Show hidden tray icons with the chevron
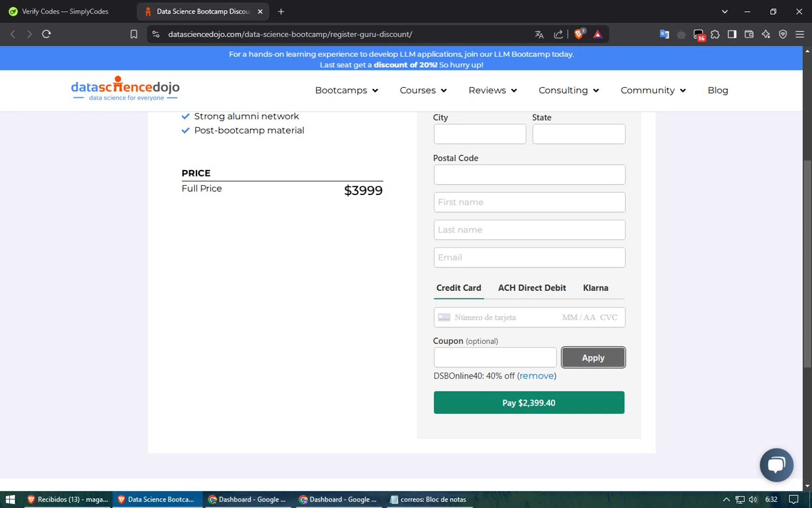Screen dimensions: 812x508 coord(726,499)
